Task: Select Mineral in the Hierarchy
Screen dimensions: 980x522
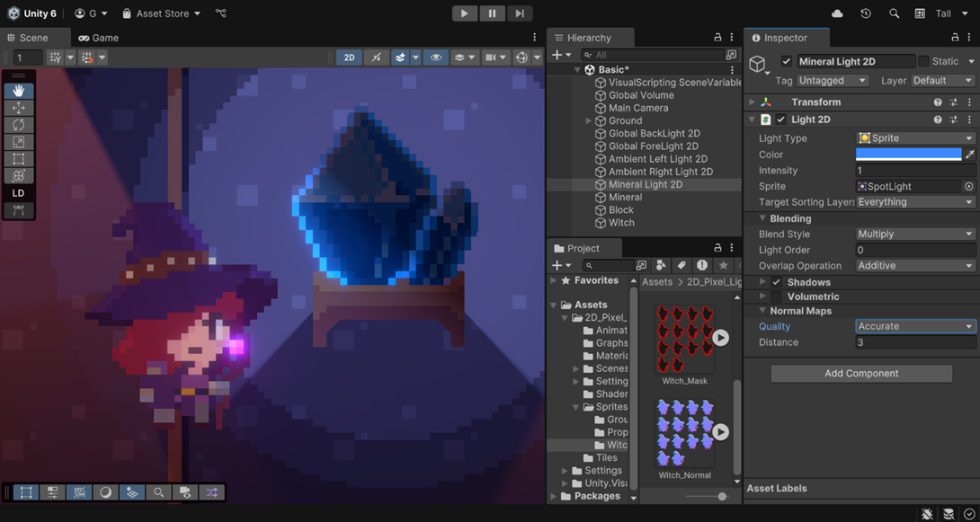Action: [625, 198]
